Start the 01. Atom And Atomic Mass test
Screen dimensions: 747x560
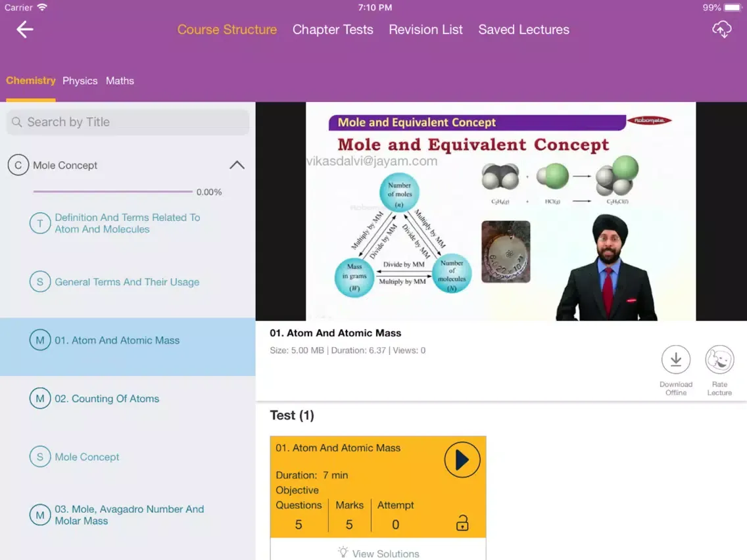[x=462, y=459]
